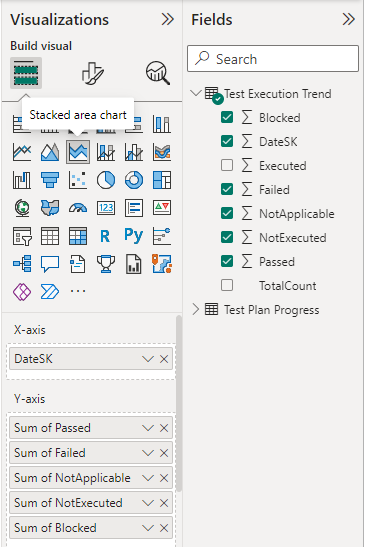
Task: Choose Line and stacked column chart
Action: 106,152
